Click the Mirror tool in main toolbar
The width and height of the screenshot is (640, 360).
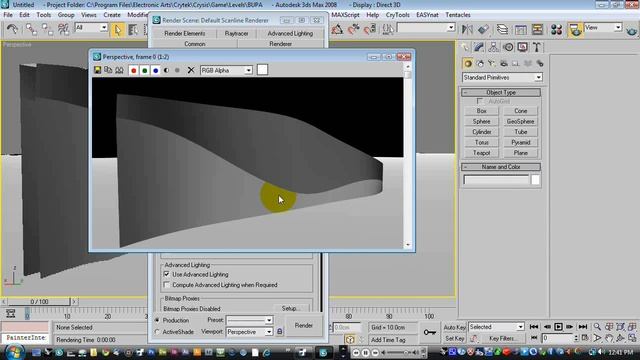[467, 29]
